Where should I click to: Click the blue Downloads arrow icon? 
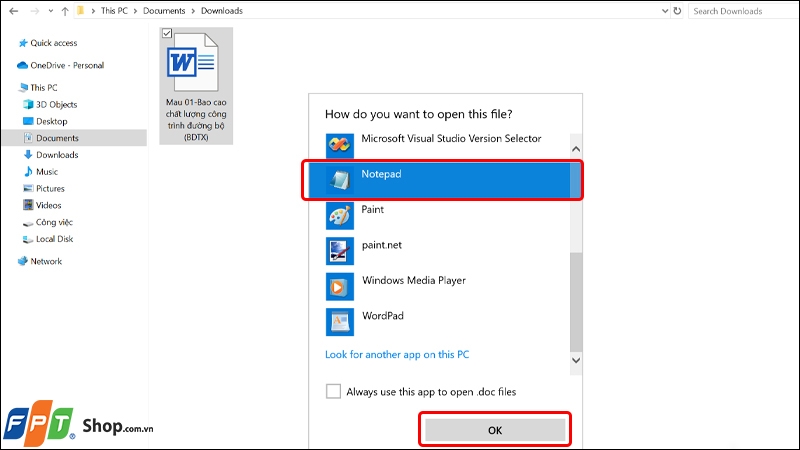point(28,155)
